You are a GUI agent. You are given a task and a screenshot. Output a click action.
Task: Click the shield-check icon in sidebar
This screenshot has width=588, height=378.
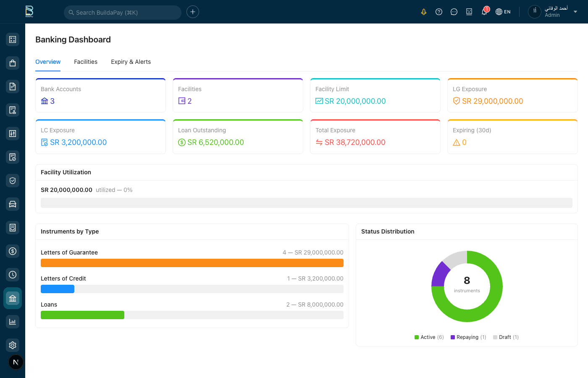coord(12,180)
